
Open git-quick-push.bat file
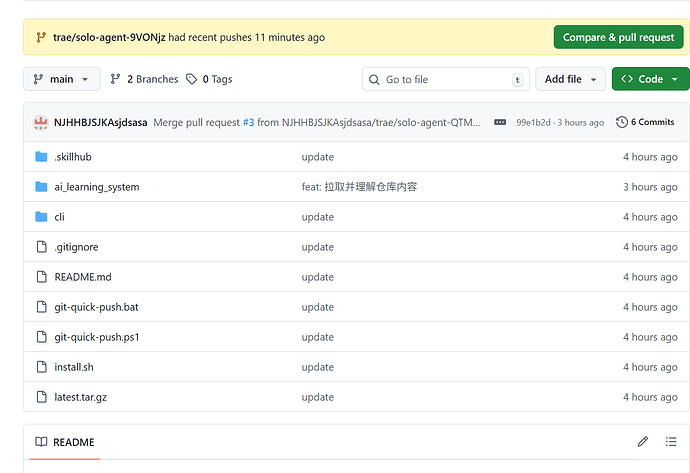96,307
